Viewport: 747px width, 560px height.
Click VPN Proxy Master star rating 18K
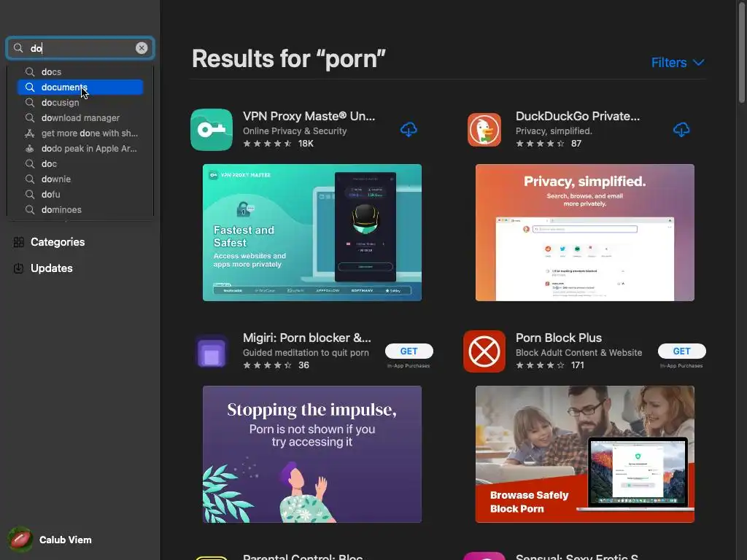point(278,144)
